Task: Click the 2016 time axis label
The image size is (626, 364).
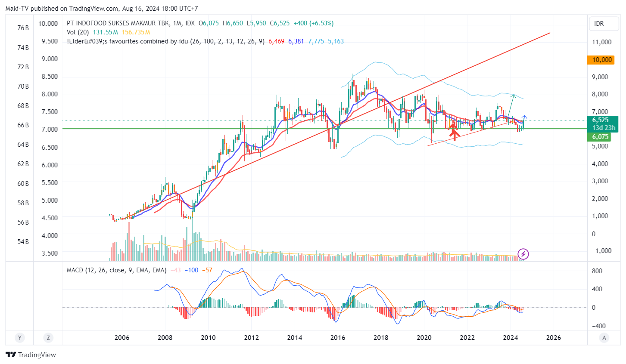Action: (x=338, y=338)
